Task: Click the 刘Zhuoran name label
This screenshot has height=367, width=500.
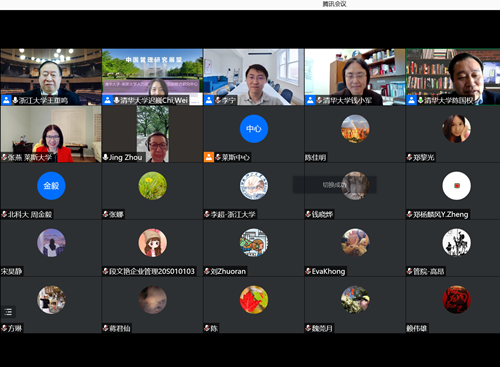Action: (x=228, y=271)
